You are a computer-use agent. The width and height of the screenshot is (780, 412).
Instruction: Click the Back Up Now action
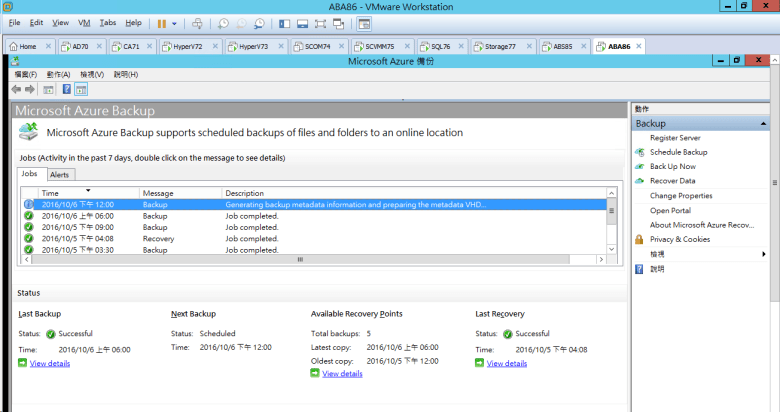(x=672, y=166)
